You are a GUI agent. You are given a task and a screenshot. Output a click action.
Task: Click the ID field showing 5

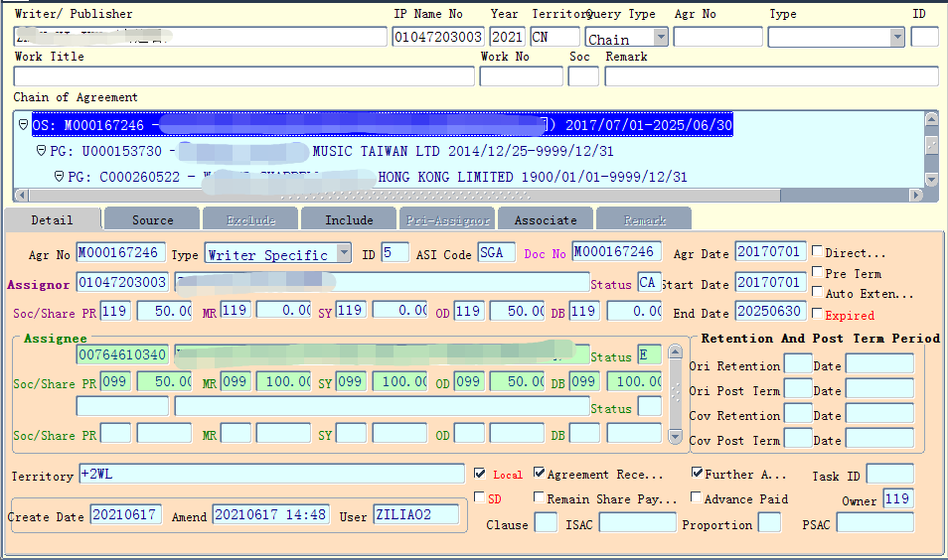coord(395,252)
